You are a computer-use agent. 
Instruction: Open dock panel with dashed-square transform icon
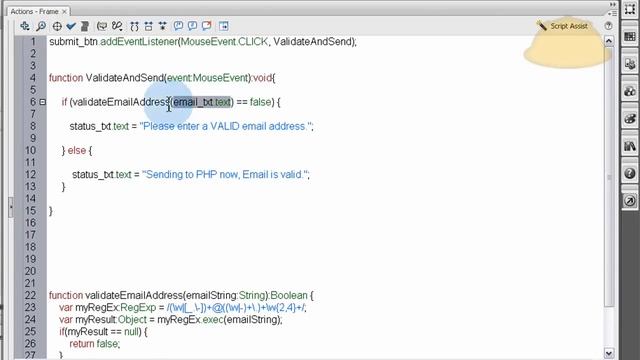click(630, 9)
